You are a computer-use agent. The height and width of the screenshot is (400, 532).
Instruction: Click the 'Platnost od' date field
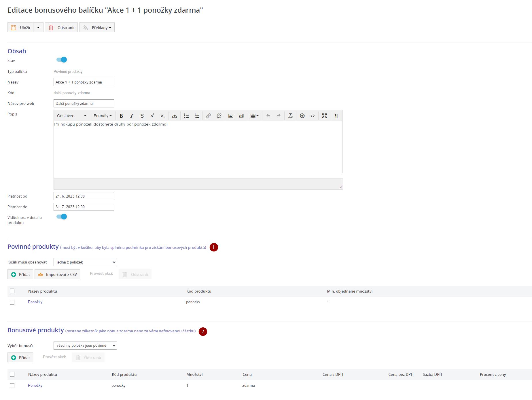point(84,196)
